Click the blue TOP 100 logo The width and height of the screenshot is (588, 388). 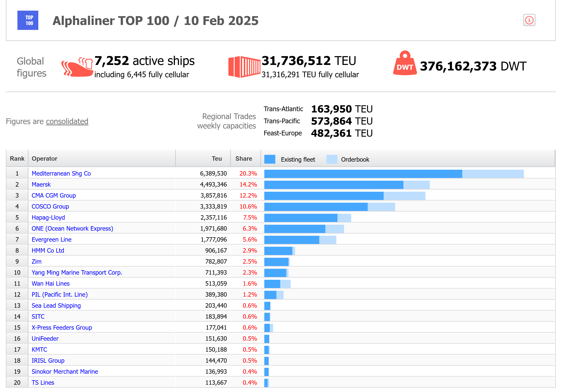point(28,20)
